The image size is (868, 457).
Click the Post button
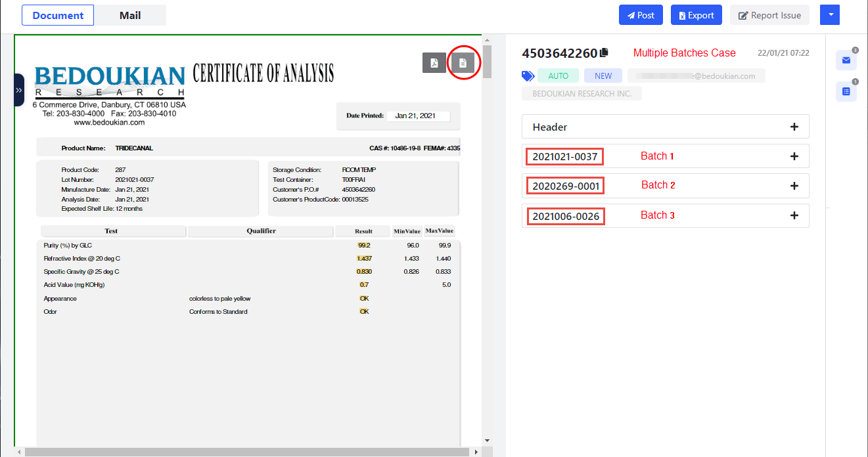click(640, 15)
